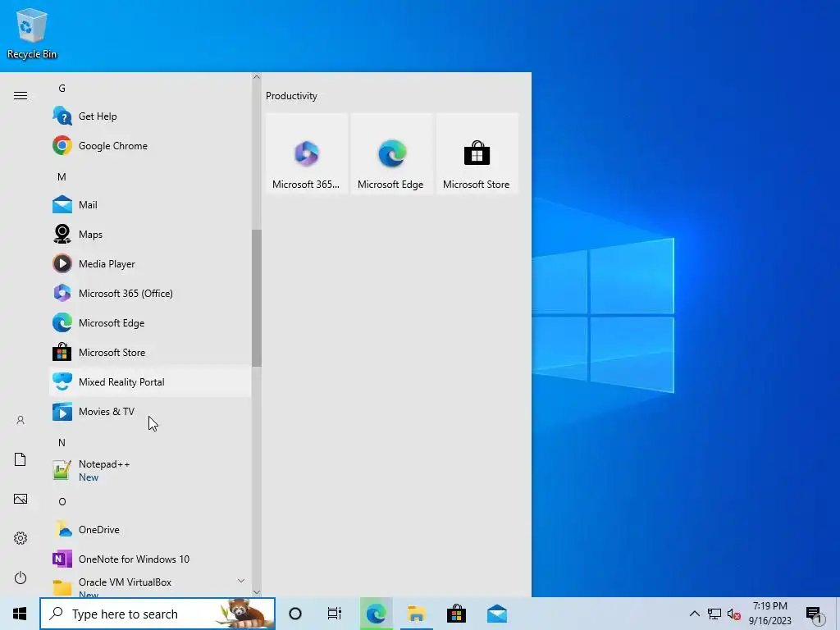The width and height of the screenshot is (840, 630).
Task: Expand the Start menu hamburger button
Action: [x=21, y=95]
